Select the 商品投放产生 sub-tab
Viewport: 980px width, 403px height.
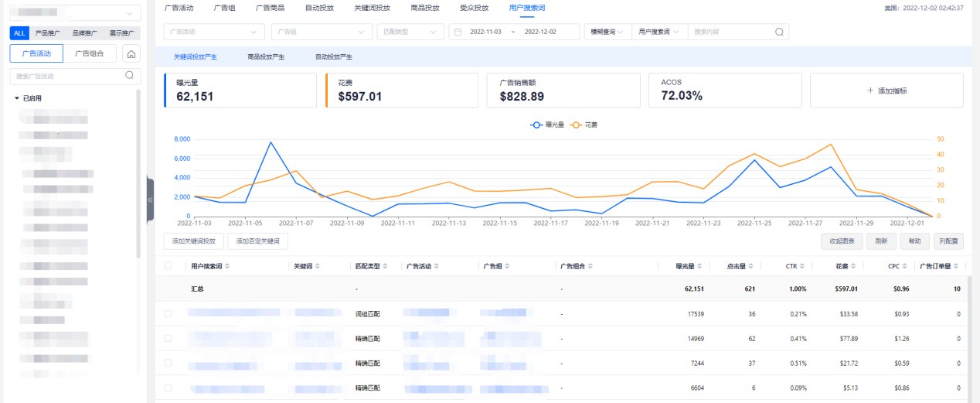(266, 57)
